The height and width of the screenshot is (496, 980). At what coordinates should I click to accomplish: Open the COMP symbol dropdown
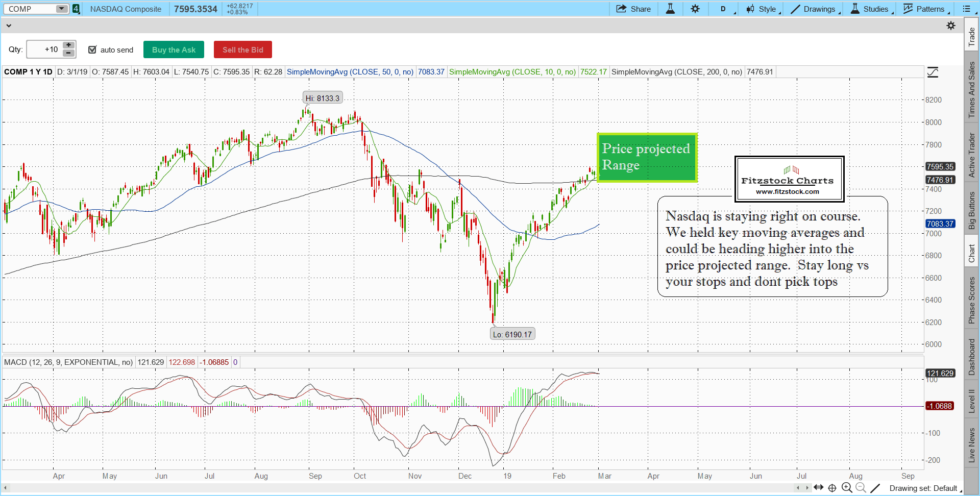click(x=61, y=9)
